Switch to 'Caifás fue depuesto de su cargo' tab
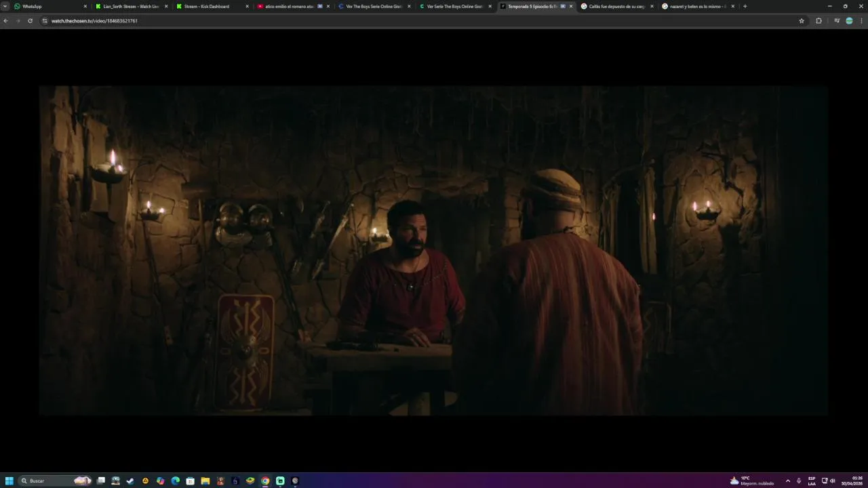 (x=616, y=6)
